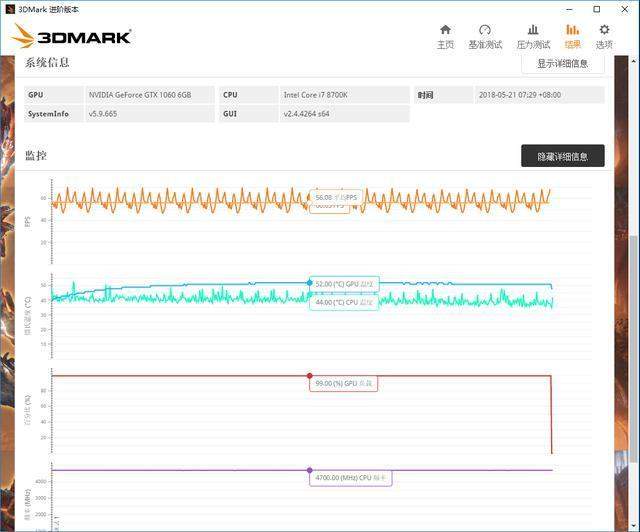Click the blue GPU temperature data point
The height and width of the screenshot is (532, 640).
point(310,283)
